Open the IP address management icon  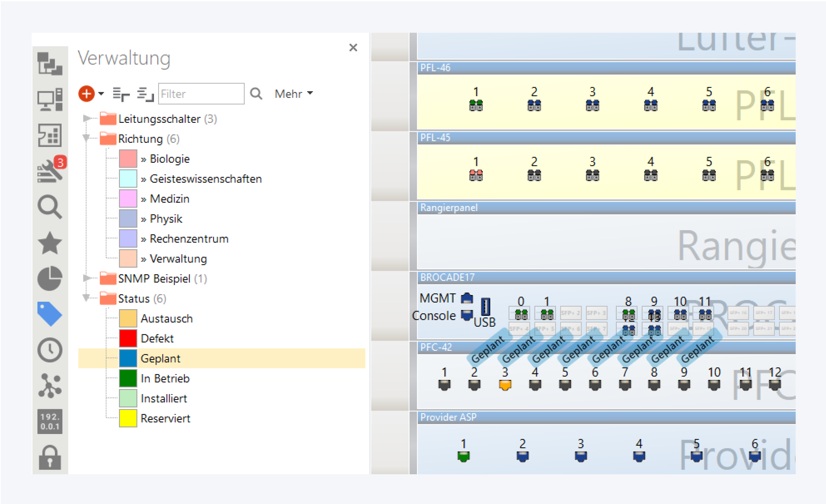(x=50, y=421)
